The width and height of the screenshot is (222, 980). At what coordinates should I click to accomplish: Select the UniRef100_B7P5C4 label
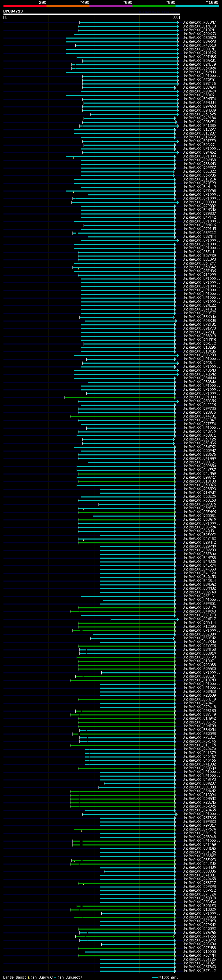(x=199, y=829)
